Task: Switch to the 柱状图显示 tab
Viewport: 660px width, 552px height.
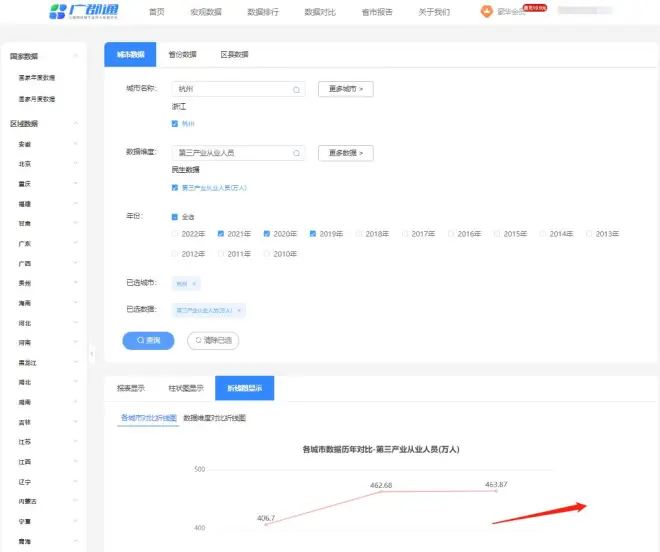Action: 185,388
